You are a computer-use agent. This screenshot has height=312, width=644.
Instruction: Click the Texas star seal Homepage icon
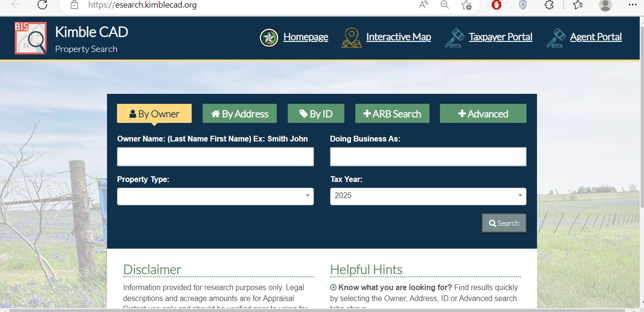coord(269,38)
